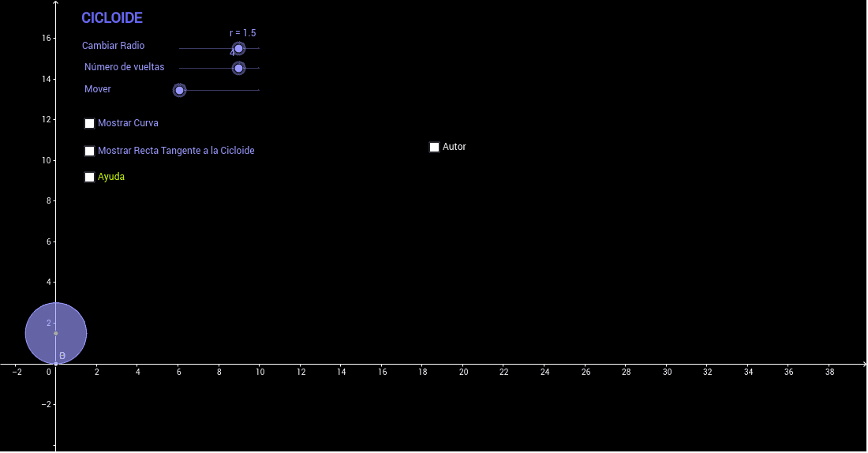Viewport: 868px width, 453px height.
Task: Toggle the Autor checkbox
Action: (x=435, y=148)
